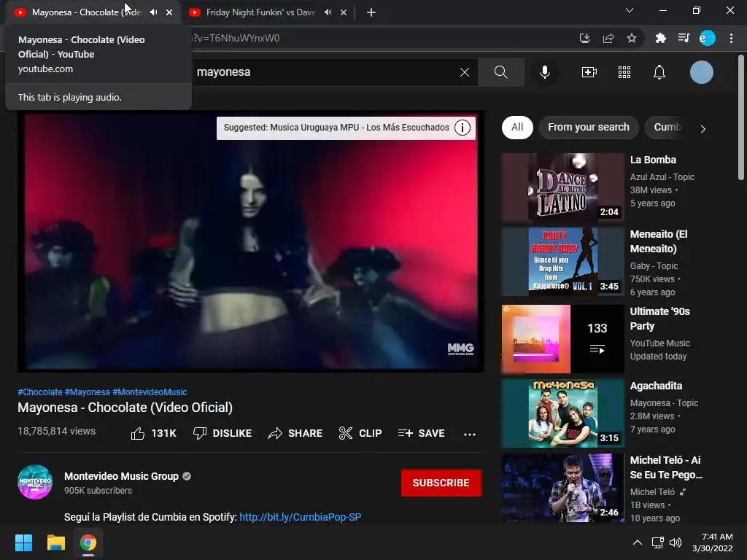Close the Friday Night Funkin' tab
Screen dimensions: 747x560
click(x=344, y=12)
